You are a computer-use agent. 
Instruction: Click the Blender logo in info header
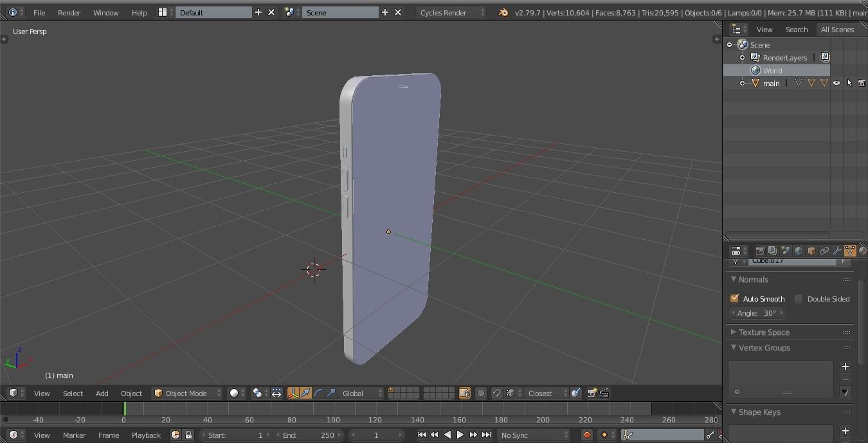tap(503, 12)
